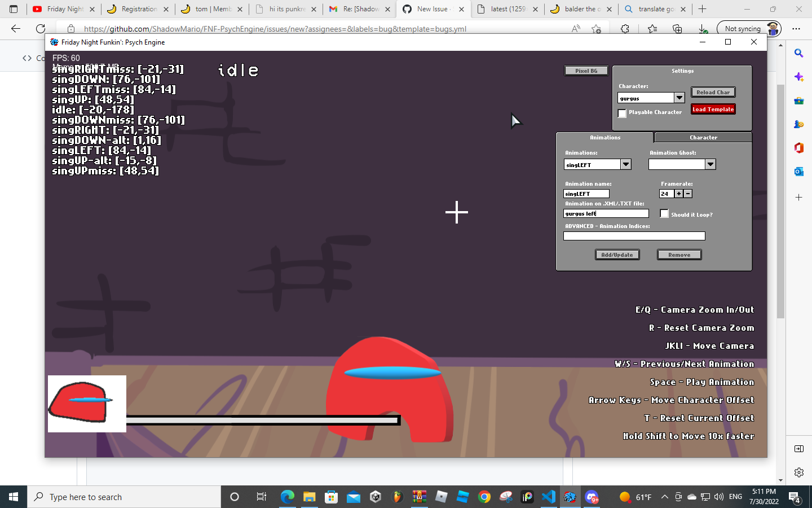This screenshot has height=508, width=812.
Task: Open Discord from the taskbar
Action: click(x=592, y=497)
